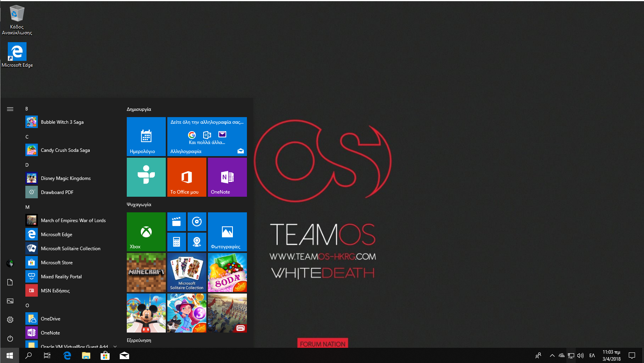The width and height of the screenshot is (644, 363).
Task: Open the Microsoft Edge desktop shortcut
Action: point(17,55)
